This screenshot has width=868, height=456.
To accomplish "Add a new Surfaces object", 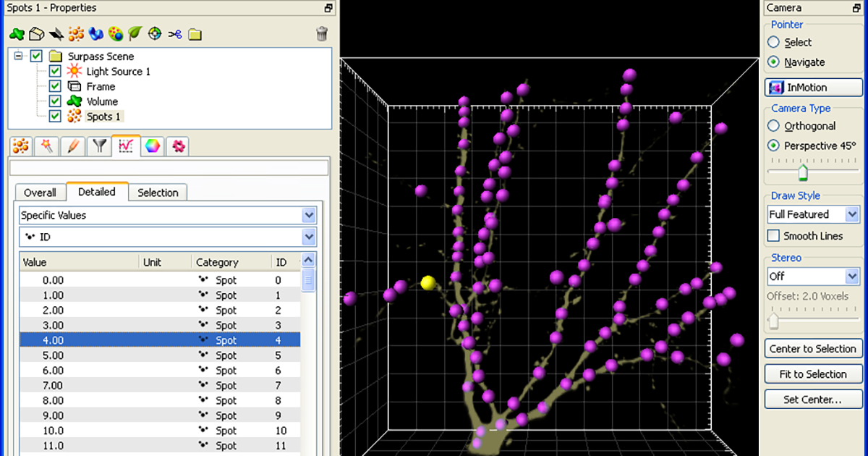I will point(36,33).
